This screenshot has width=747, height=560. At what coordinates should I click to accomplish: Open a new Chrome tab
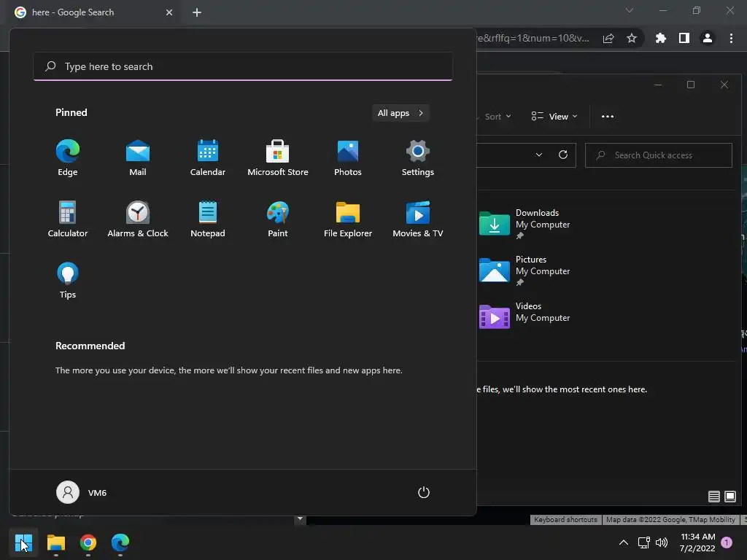[x=197, y=12]
